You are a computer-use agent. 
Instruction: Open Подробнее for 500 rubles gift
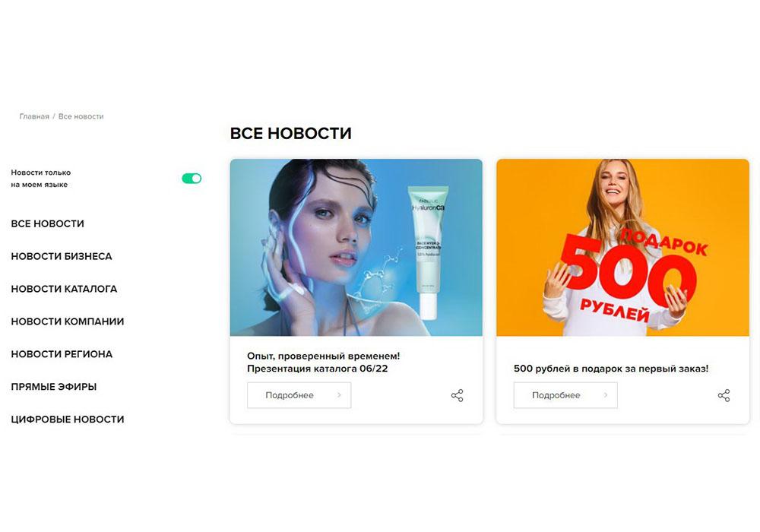click(x=565, y=395)
